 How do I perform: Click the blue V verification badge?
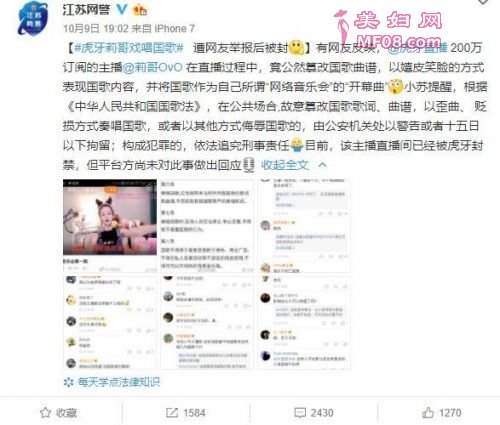point(121,10)
